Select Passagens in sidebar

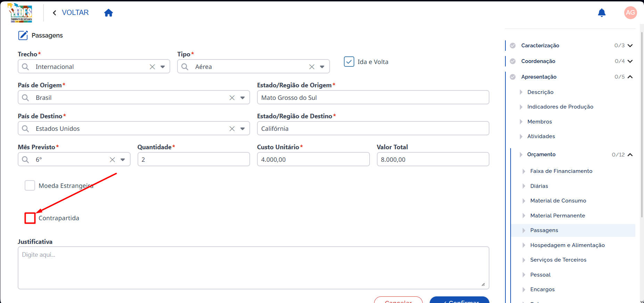[x=573, y=230]
